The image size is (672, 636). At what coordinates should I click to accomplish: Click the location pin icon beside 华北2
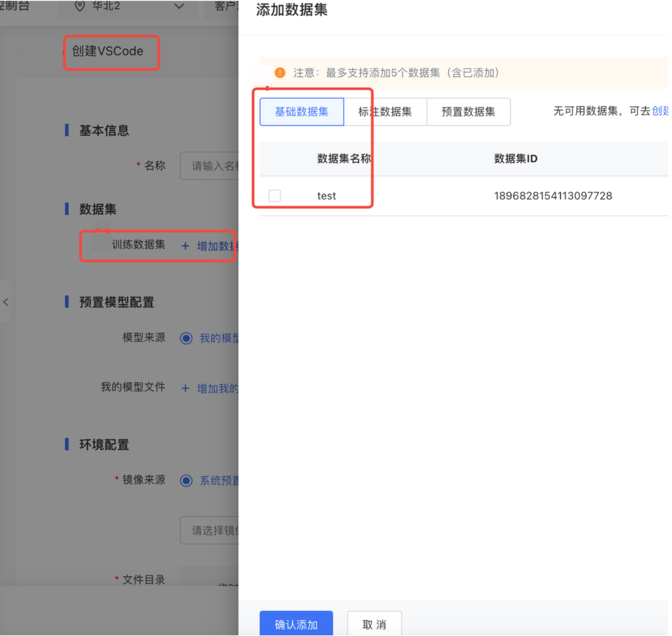(x=79, y=6)
